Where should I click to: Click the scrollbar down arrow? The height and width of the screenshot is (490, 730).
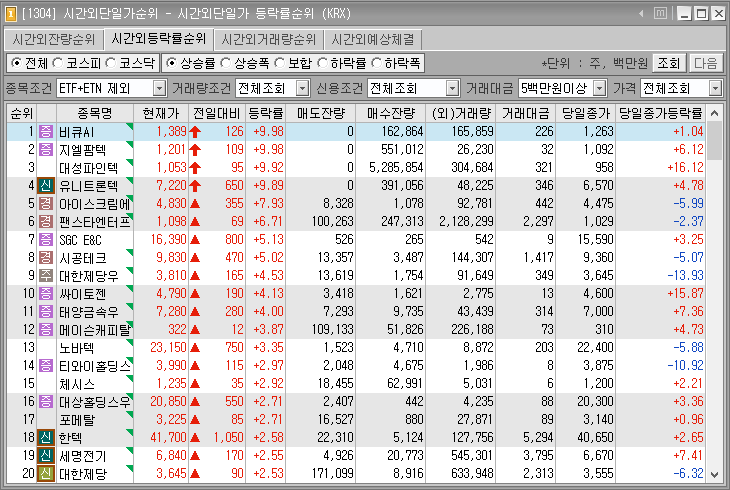click(715, 475)
